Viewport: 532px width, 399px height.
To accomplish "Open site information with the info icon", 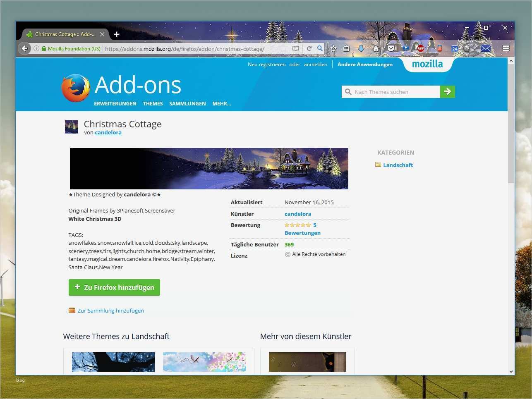I will [36, 48].
